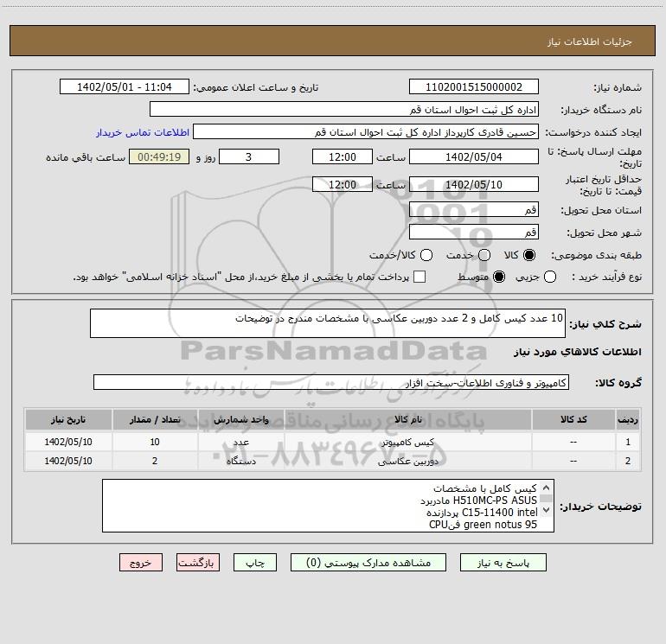Screen dimensions: 666x644
Task: Click the 'H510MC-PS ASUS' motherboard line
Action: tap(478, 501)
